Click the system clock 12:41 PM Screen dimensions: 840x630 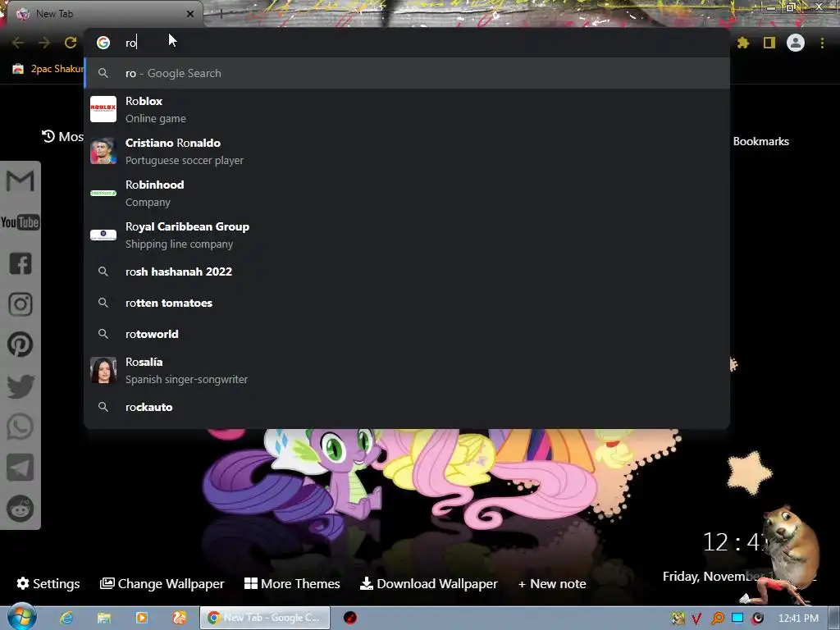click(x=798, y=618)
